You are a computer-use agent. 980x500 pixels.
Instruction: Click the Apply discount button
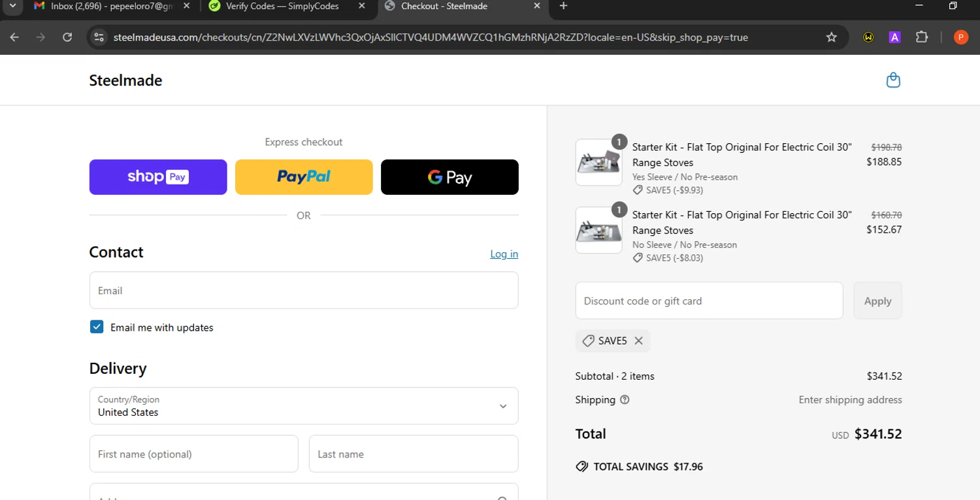pyautogui.click(x=877, y=301)
